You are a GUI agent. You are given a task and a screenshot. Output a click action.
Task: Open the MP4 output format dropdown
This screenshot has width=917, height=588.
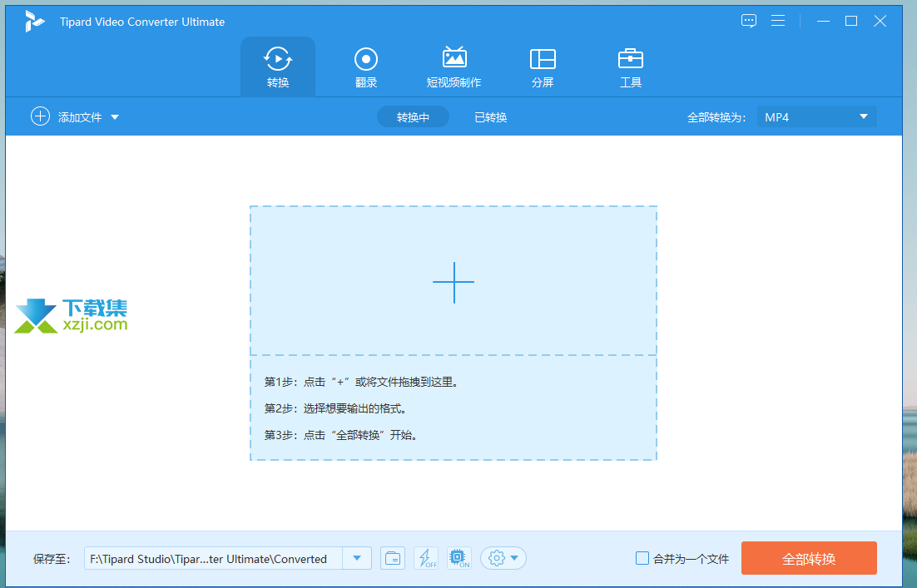[816, 117]
